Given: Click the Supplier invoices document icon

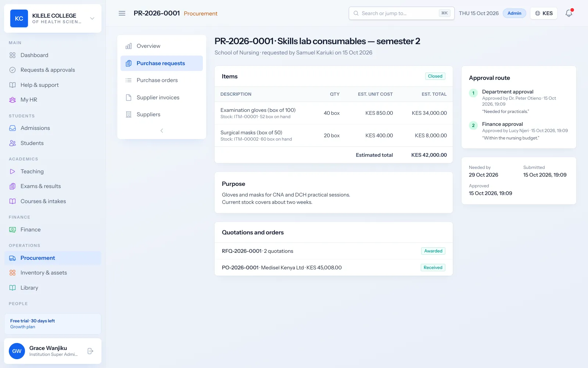Looking at the screenshot, I should click(129, 98).
